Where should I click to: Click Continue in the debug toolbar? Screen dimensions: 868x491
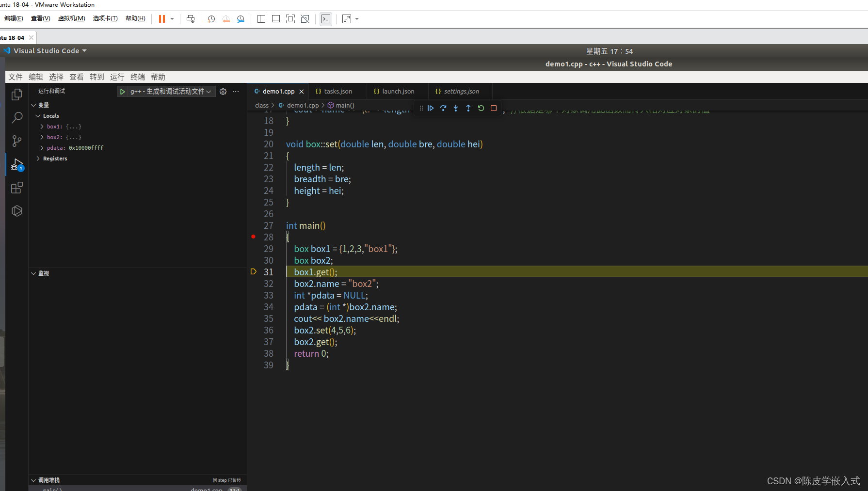[431, 108]
